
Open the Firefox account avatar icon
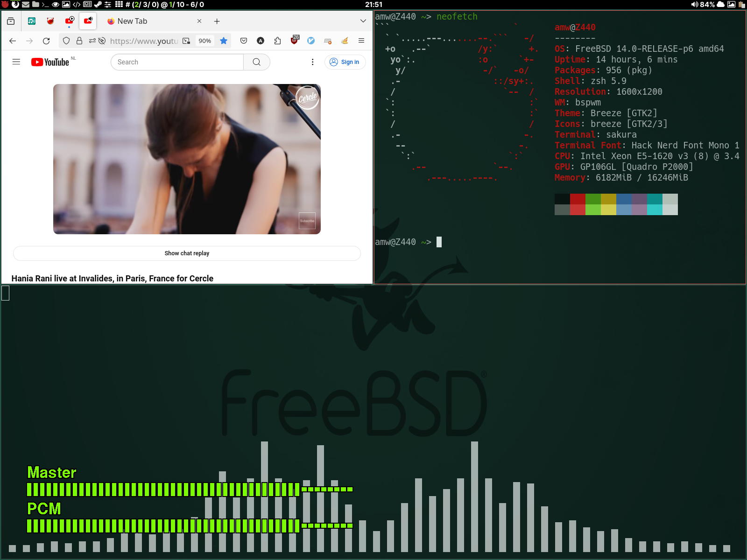(261, 41)
